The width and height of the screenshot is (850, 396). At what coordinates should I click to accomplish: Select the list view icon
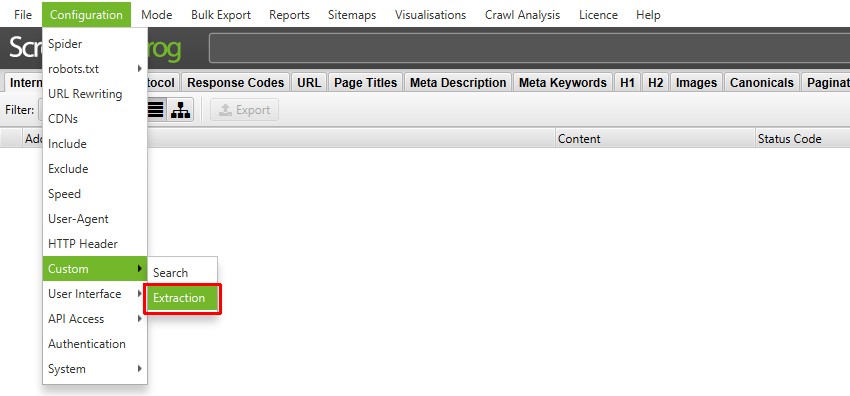tap(156, 110)
